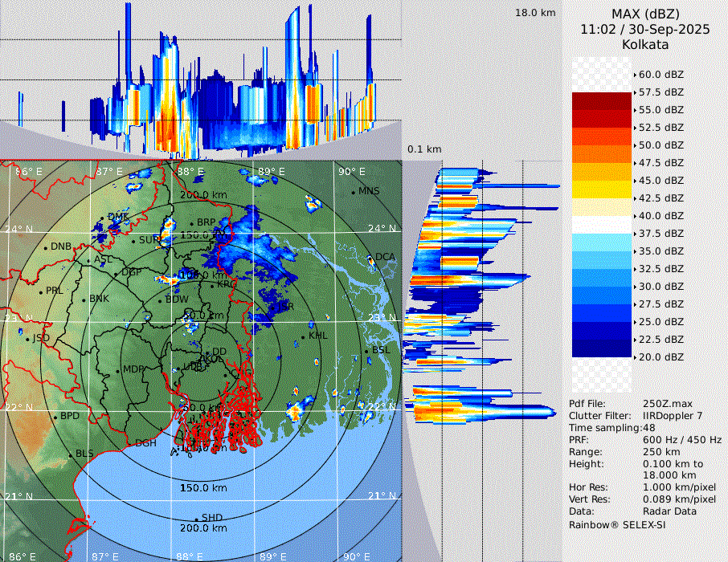Click the 18.0 km height label
Screen dimensions: 728x562
535,13
